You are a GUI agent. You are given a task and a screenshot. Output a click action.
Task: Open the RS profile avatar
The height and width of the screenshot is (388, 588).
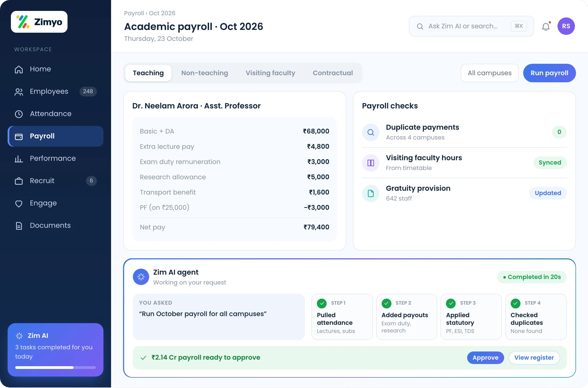tap(566, 26)
